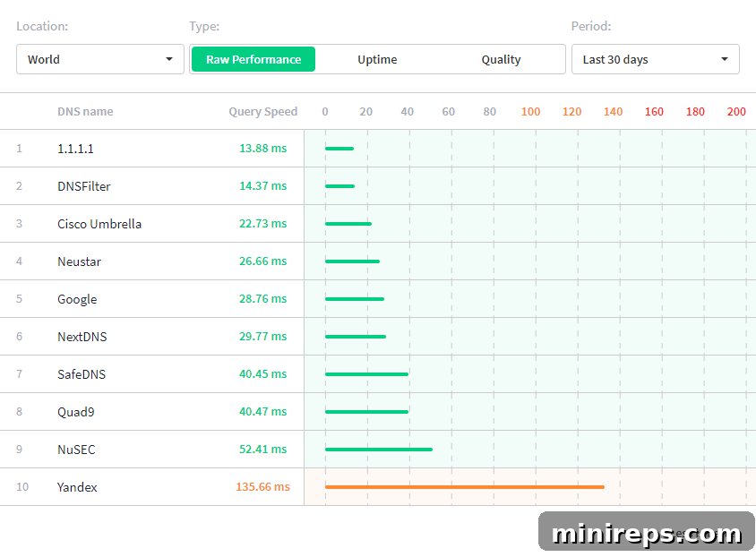This screenshot has height=557, width=756.
Task: Click the green NuSEC performance bar
Action: 379,449
